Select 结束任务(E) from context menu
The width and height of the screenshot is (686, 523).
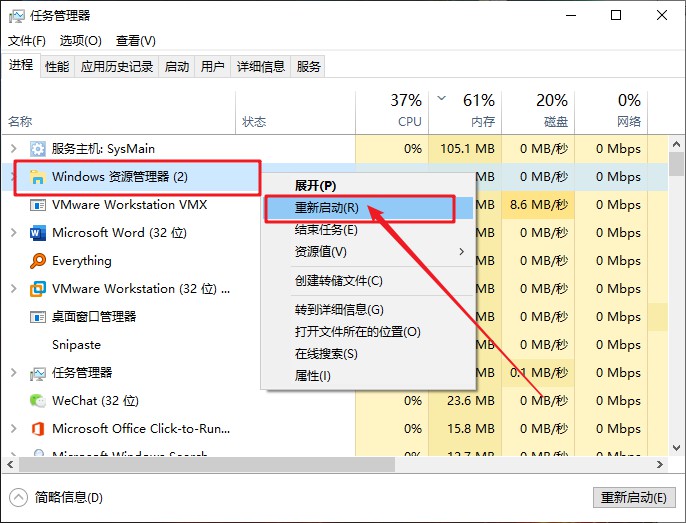(x=326, y=230)
